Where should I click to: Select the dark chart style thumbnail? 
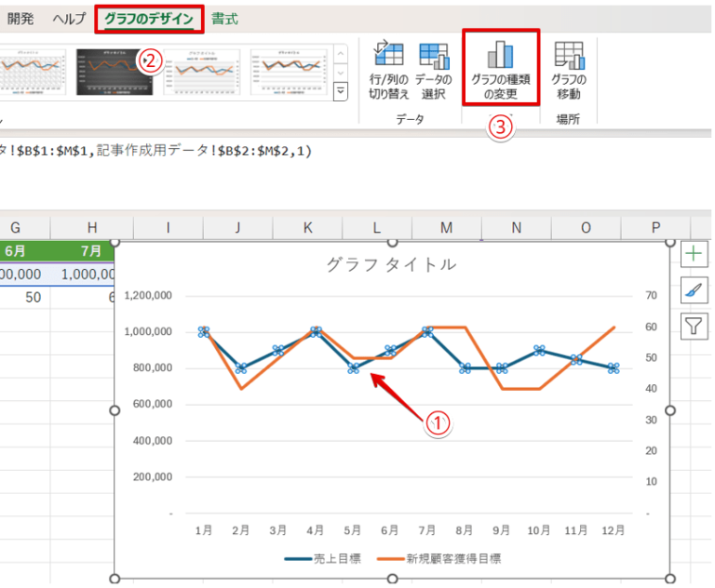pos(114,72)
